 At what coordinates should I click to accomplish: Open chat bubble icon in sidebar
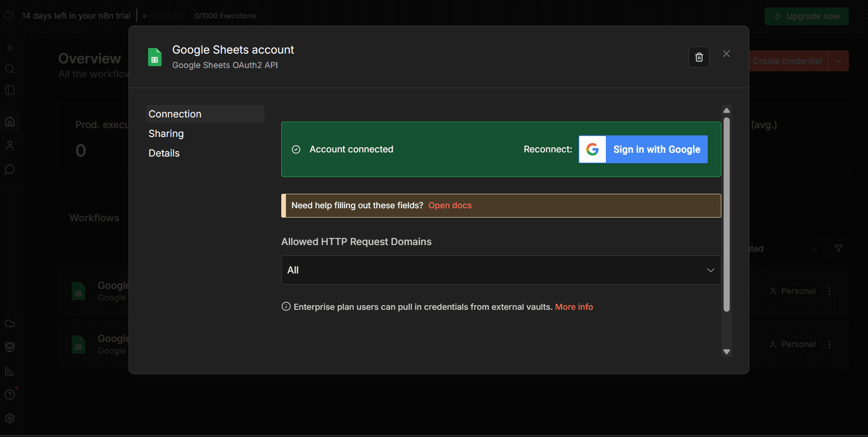click(x=10, y=169)
